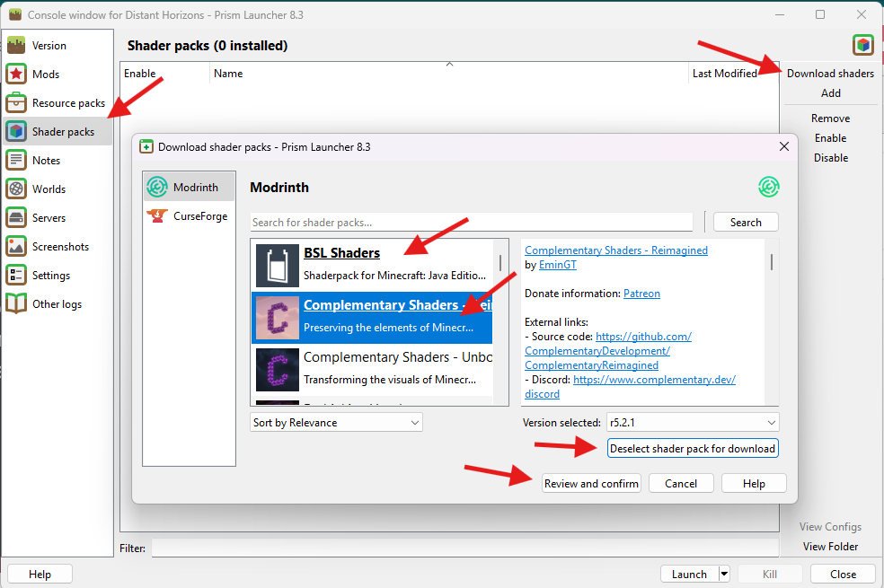This screenshot has height=588, width=884.
Task: Go to the Worlds page
Action: coord(57,189)
